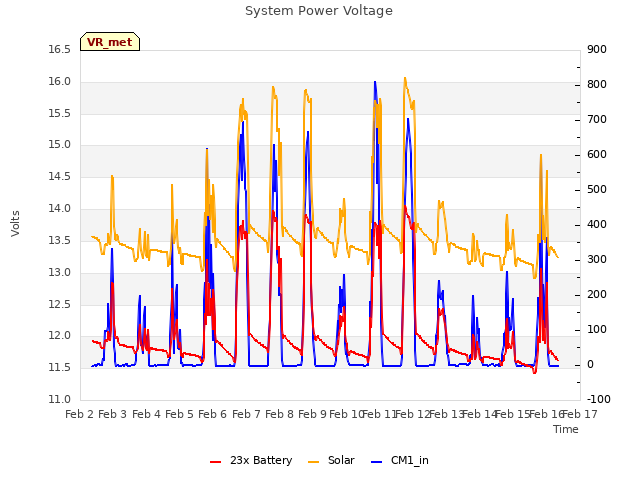This screenshot has height=480, width=640.
Task: Click the Volts y-axis label
Action: click(16, 223)
